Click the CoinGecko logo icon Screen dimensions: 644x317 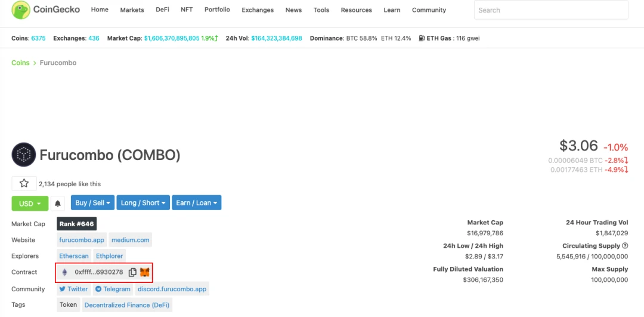(21, 10)
